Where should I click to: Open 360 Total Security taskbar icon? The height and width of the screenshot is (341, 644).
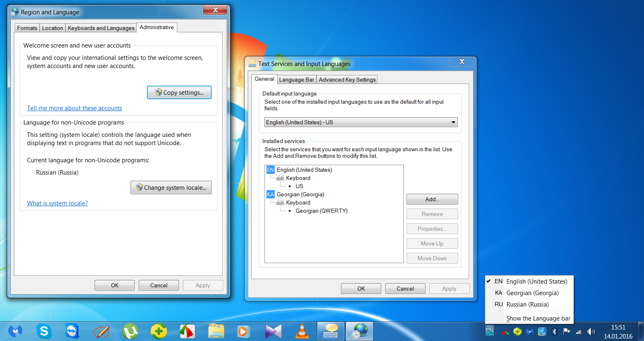pyautogui.click(x=158, y=331)
